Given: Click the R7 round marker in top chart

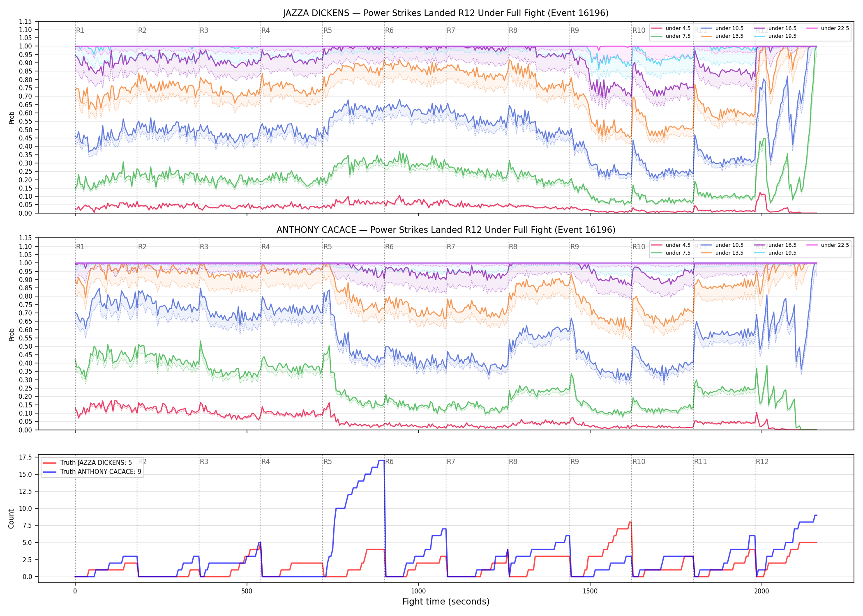Looking at the screenshot, I should [451, 30].
